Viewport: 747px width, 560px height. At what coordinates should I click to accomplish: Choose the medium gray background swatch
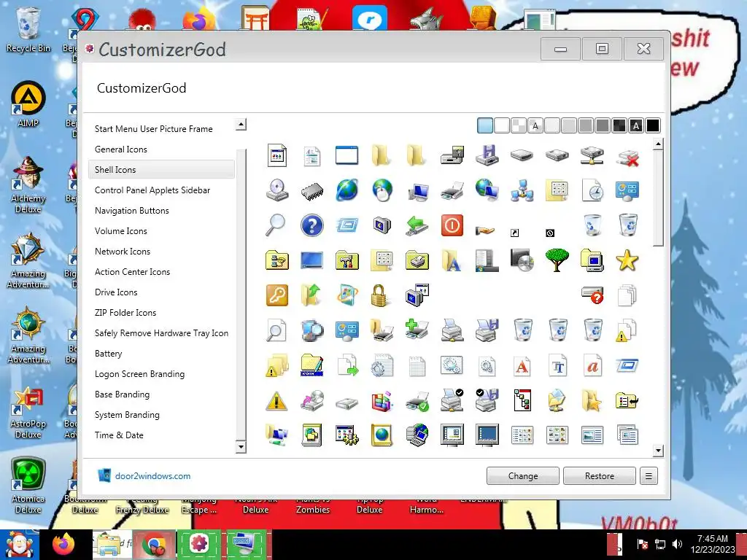[586, 125]
